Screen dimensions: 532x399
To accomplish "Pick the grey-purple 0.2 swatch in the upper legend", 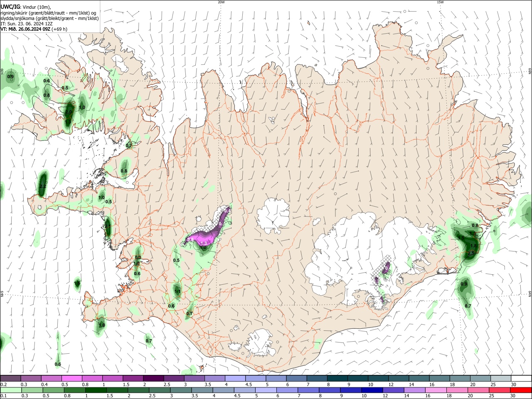I will [x=10, y=379].
